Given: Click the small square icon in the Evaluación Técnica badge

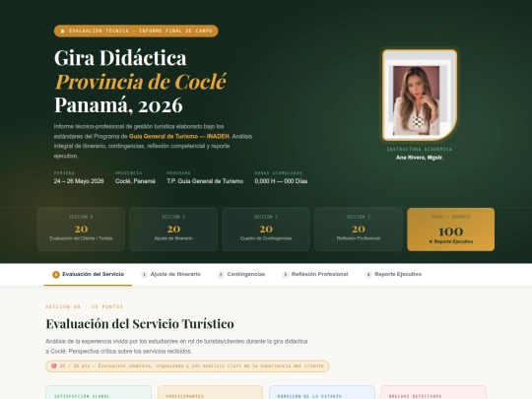Looking at the screenshot, I should (x=62, y=32).
